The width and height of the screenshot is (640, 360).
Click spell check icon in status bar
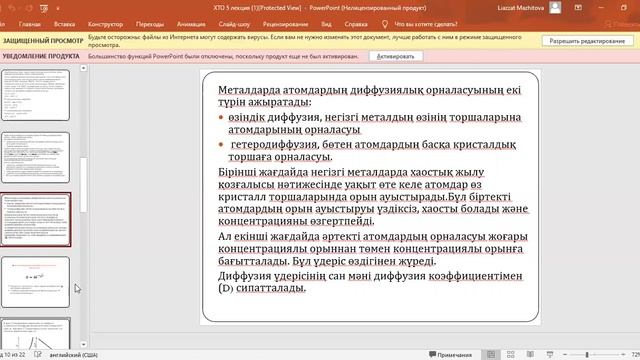click(x=38, y=355)
